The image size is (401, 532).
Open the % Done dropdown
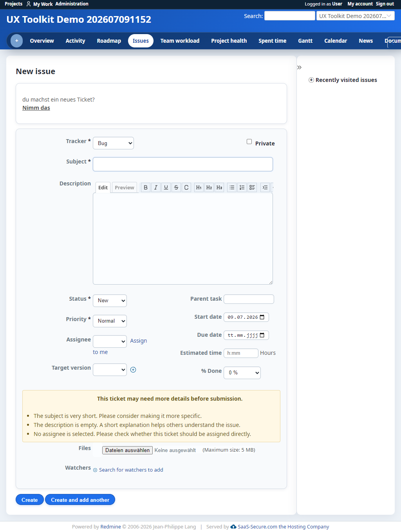click(x=242, y=373)
